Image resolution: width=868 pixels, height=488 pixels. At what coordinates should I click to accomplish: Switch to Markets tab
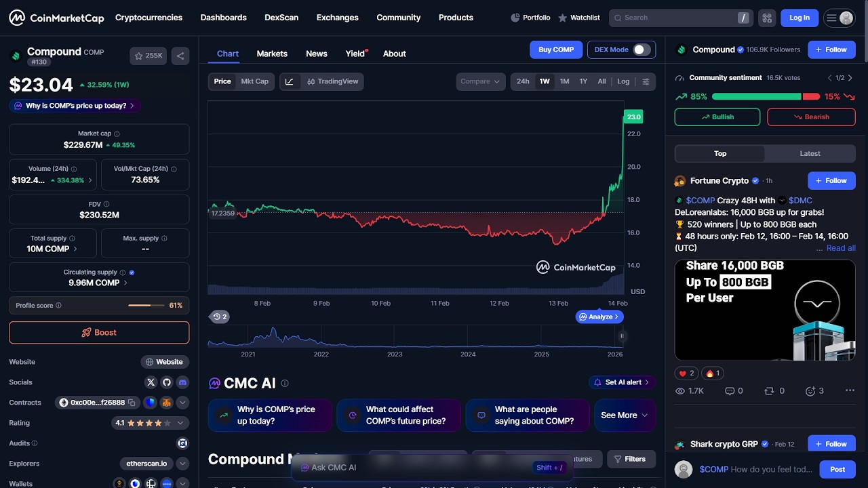point(272,54)
